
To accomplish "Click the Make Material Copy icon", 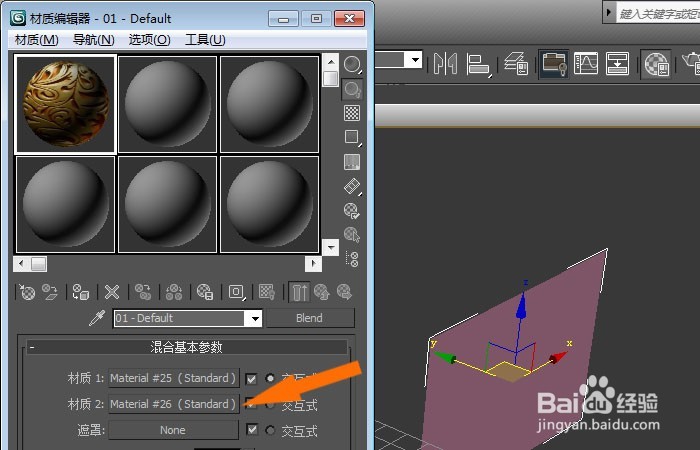I will (x=143, y=292).
